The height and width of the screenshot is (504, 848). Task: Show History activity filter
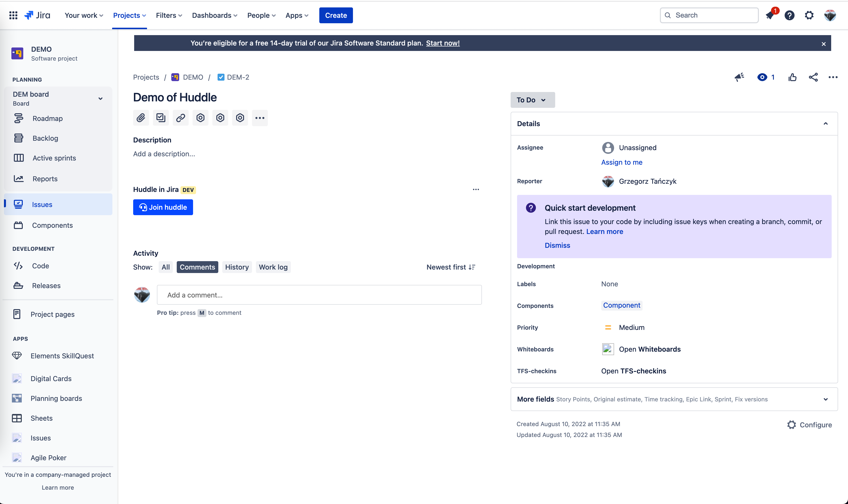[237, 267]
